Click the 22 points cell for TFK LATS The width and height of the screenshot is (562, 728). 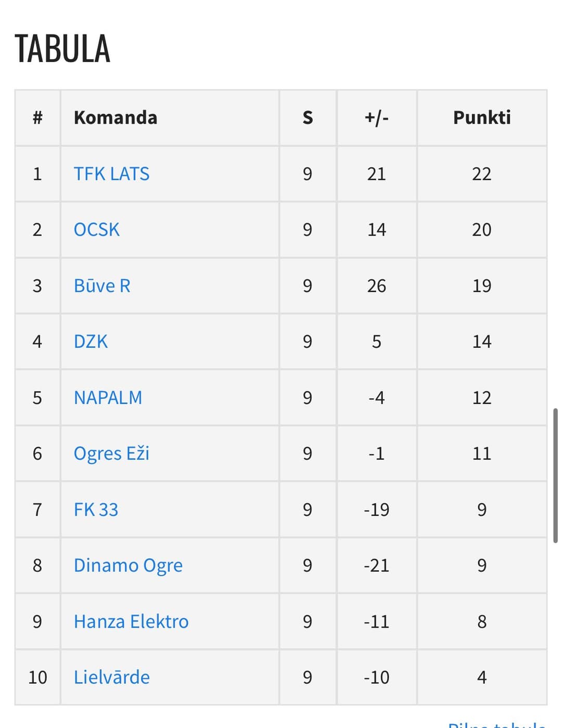(481, 174)
